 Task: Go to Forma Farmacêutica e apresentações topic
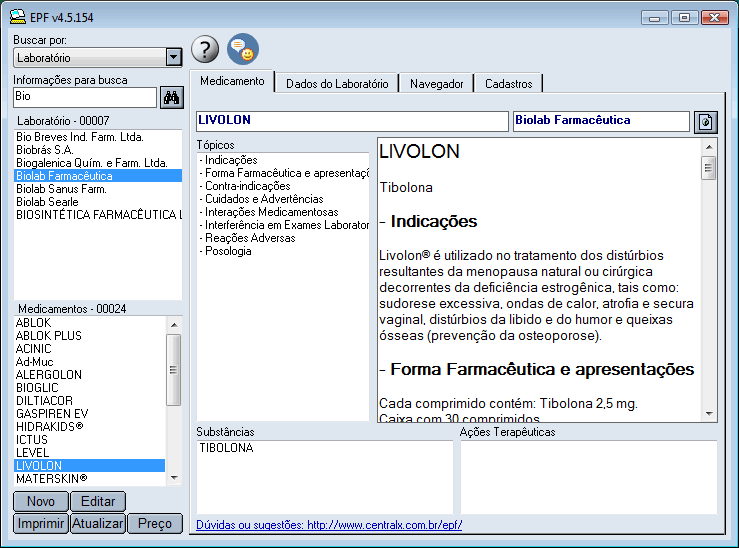[x=284, y=173]
